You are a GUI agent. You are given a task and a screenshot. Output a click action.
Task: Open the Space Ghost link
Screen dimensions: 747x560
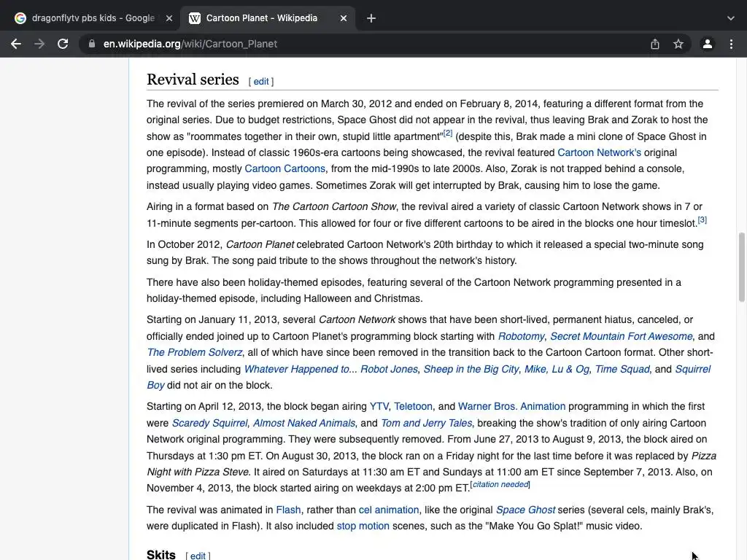click(525, 510)
